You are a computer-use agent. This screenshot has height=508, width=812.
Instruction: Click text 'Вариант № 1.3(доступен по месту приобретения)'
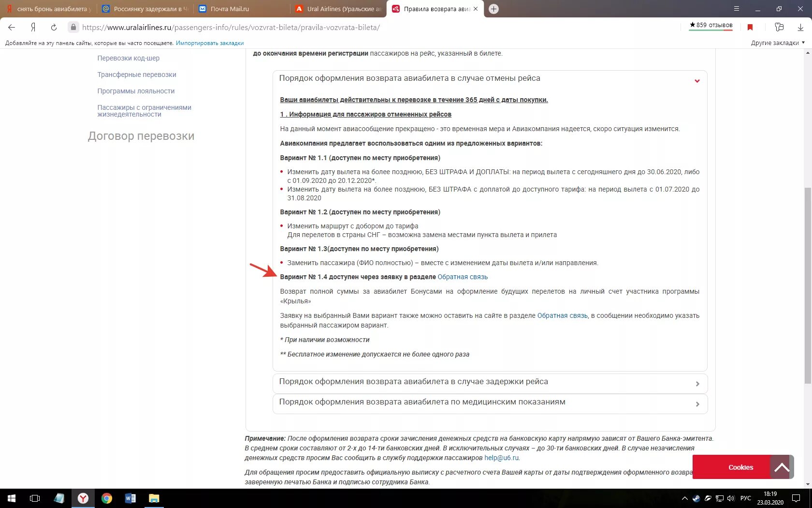[x=359, y=249]
